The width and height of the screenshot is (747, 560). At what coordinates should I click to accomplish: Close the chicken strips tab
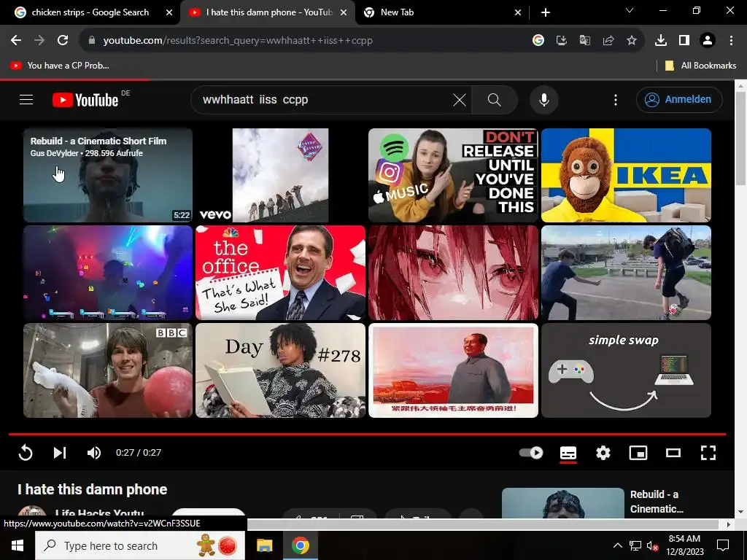tap(169, 12)
